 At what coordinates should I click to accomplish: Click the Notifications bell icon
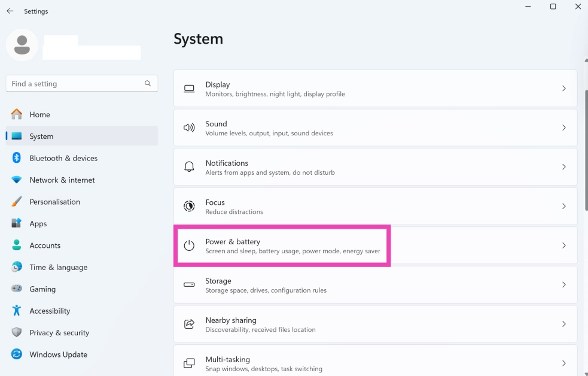click(x=189, y=167)
